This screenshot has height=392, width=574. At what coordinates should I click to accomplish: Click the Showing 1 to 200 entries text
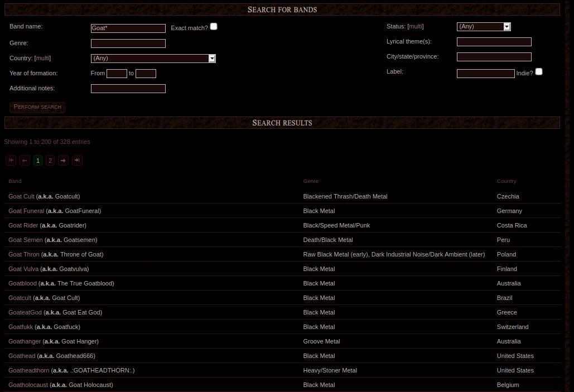coord(47,142)
